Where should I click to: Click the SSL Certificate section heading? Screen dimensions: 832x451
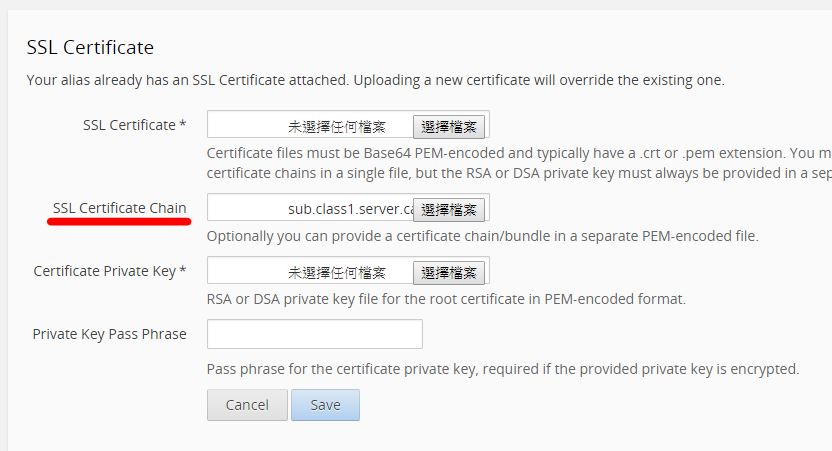[x=90, y=47]
